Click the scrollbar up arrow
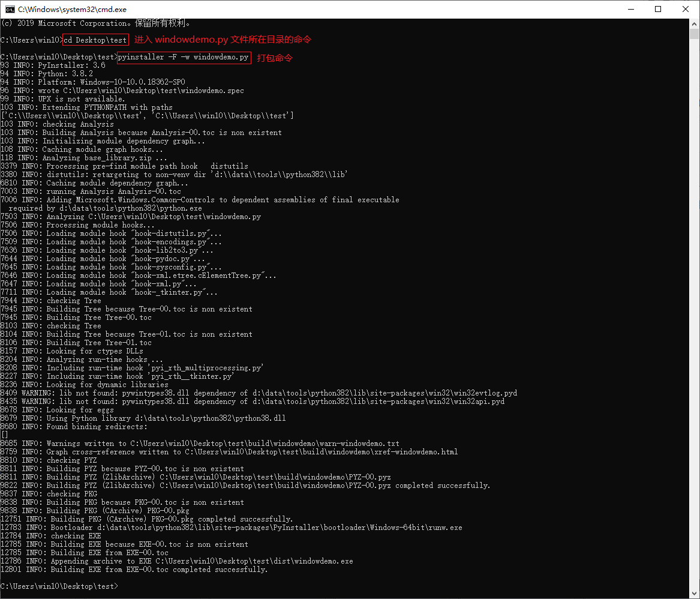Viewport: 700px width, 599px height. click(694, 23)
